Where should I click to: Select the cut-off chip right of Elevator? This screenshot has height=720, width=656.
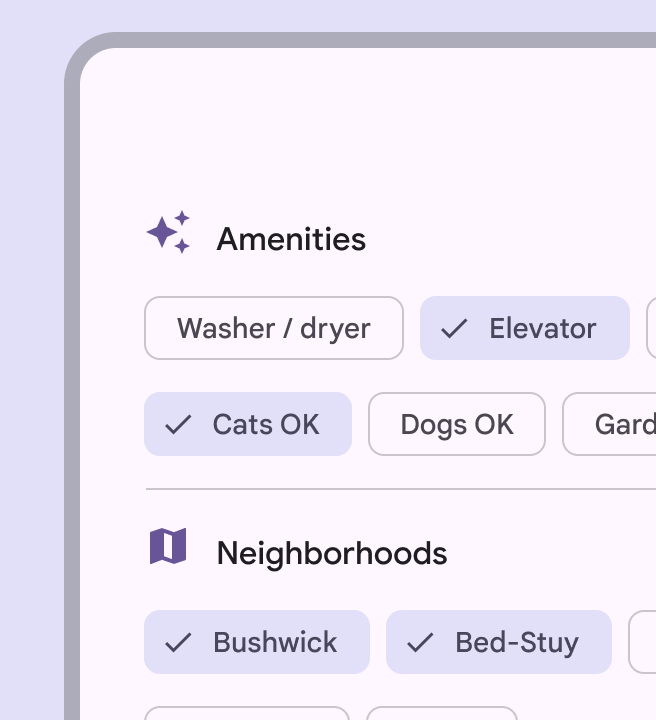[x=651, y=328]
